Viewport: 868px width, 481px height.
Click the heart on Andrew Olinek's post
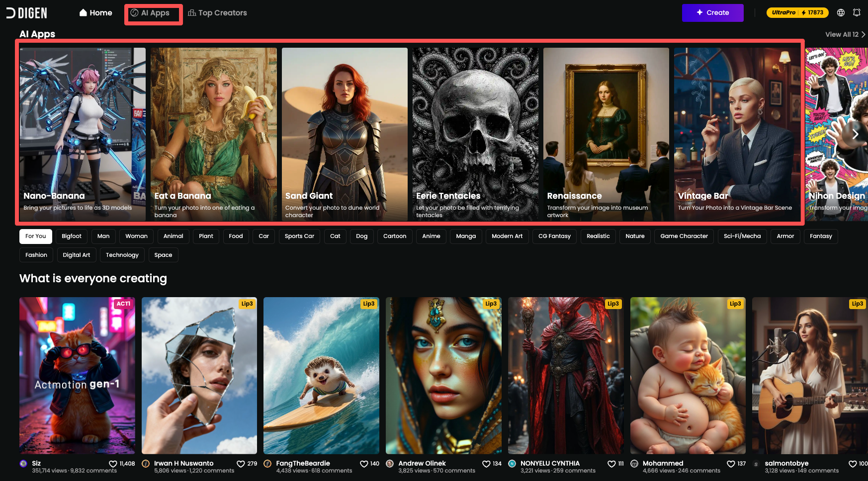pyautogui.click(x=486, y=464)
